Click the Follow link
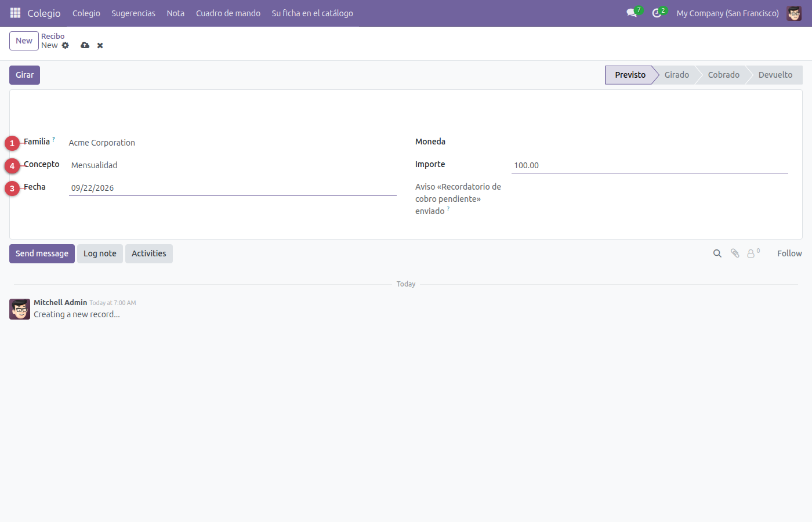The width and height of the screenshot is (812, 522). 789,253
